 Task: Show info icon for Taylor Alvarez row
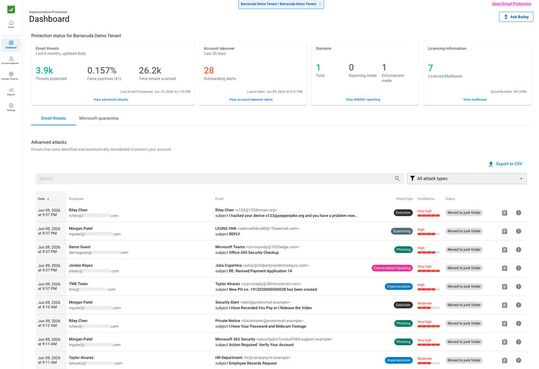pyautogui.click(x=518, y=360)
